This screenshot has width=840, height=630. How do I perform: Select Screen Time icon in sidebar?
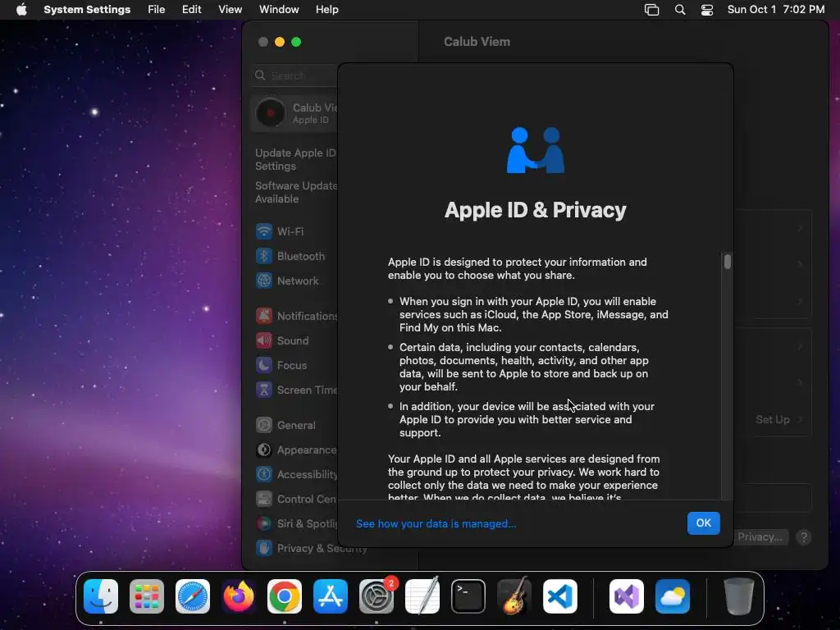[263, 390]
